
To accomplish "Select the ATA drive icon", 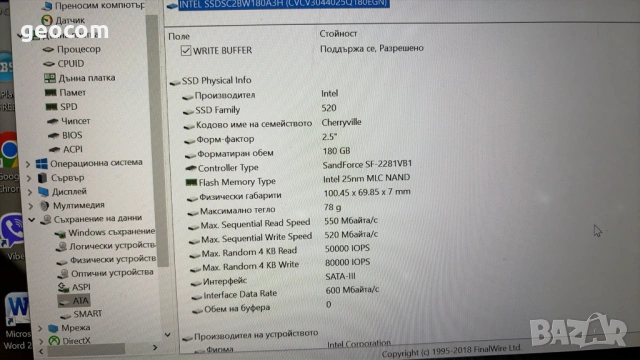I will tap(64, 302).
